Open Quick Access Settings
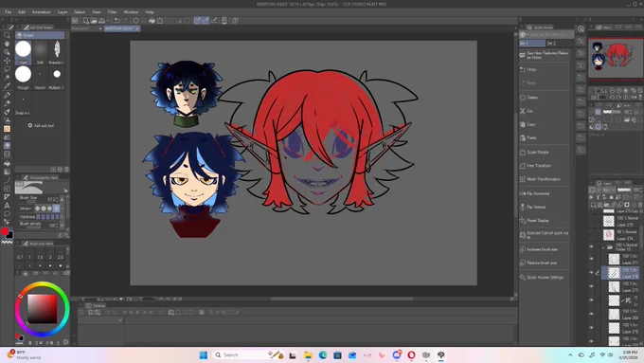The image size is (644, 363). [x=545, y=278]
